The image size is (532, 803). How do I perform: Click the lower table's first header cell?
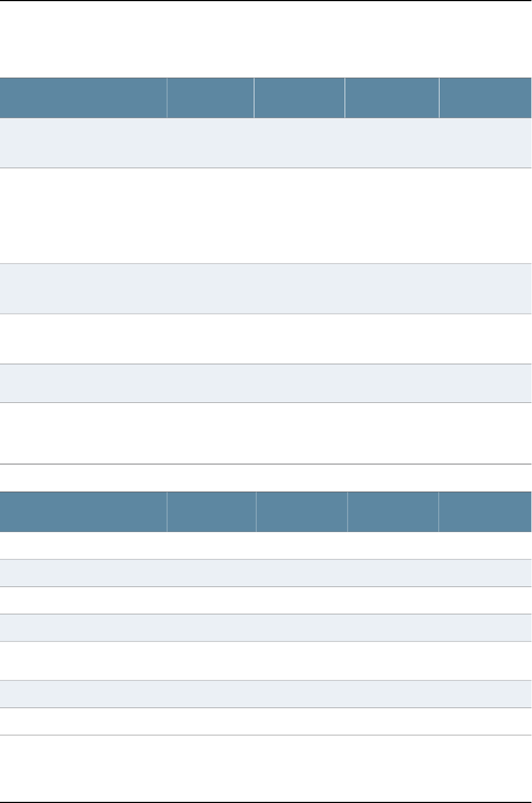(x=83, y=511)
